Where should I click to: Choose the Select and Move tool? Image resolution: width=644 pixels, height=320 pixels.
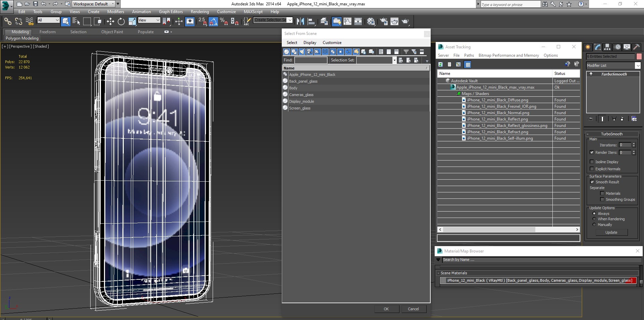pyautogui.click(x=110, y=21)
